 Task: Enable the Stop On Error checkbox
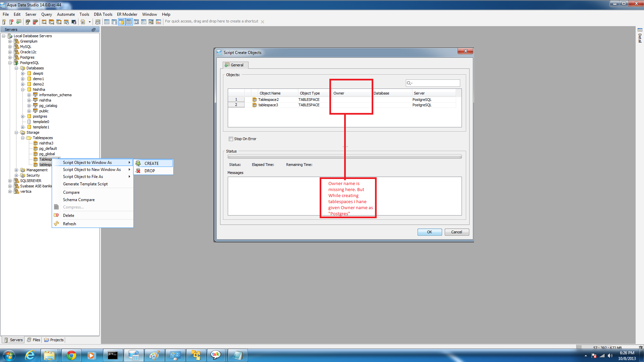tap(231, 139)
